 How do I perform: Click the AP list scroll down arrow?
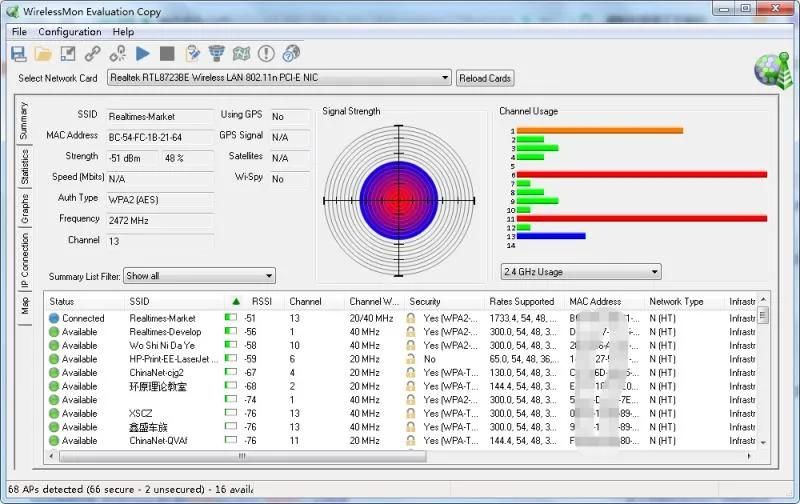[763, 442]
